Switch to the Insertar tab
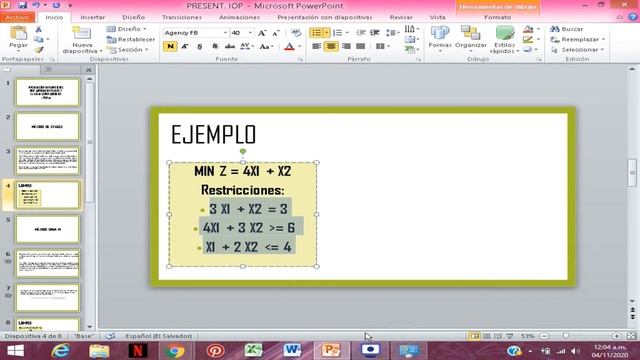The width and height of the screenshot is (640, 360). (x=93, y=18)
